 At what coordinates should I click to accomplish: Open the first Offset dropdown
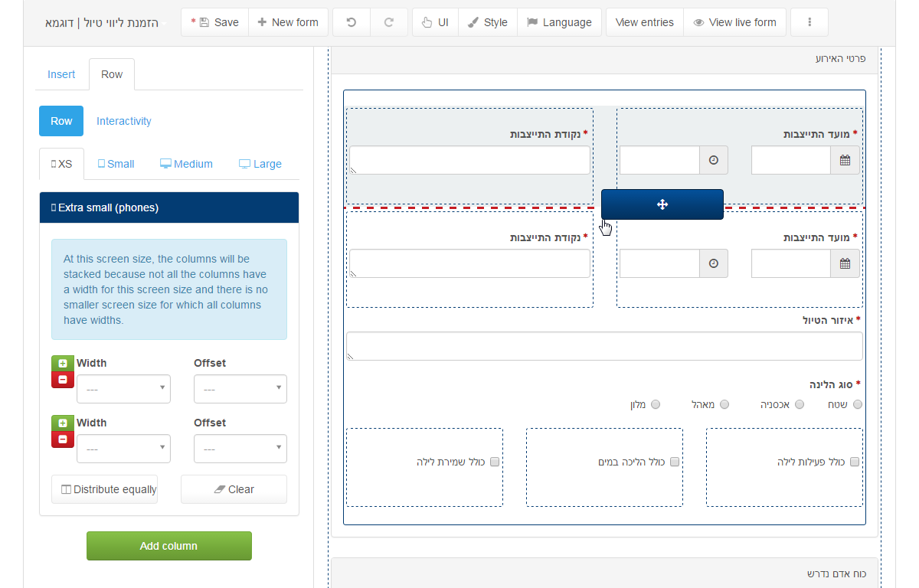click(240, 389)
